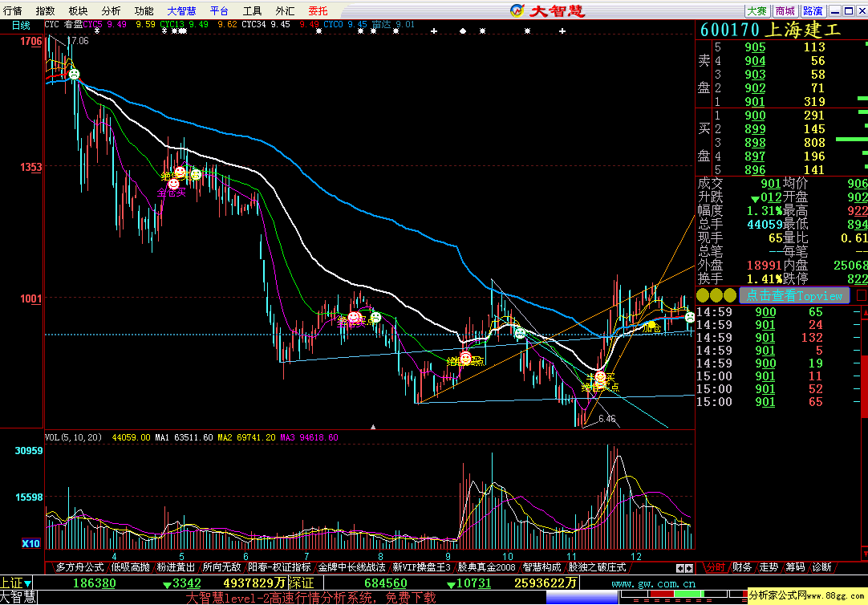Click the VOL(5,10,20) indicator label

tap(74, 437)
